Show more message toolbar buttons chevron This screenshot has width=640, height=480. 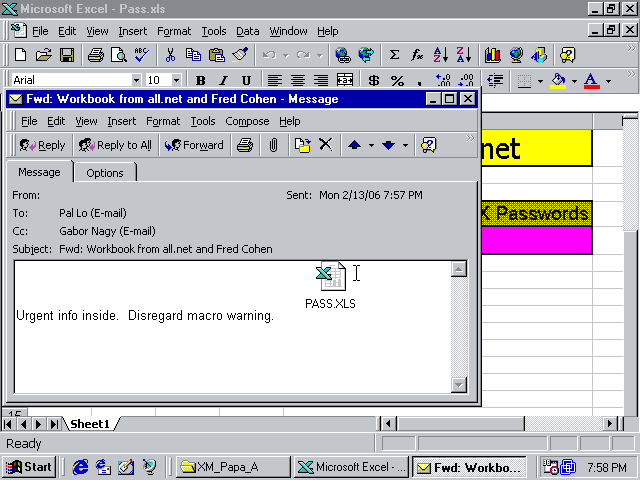point(470,138)
